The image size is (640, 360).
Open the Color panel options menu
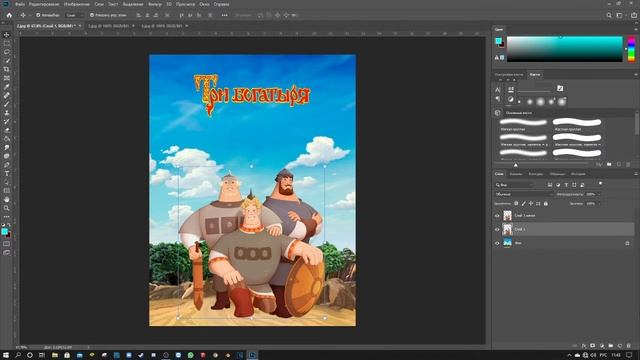tap(636, 29)
